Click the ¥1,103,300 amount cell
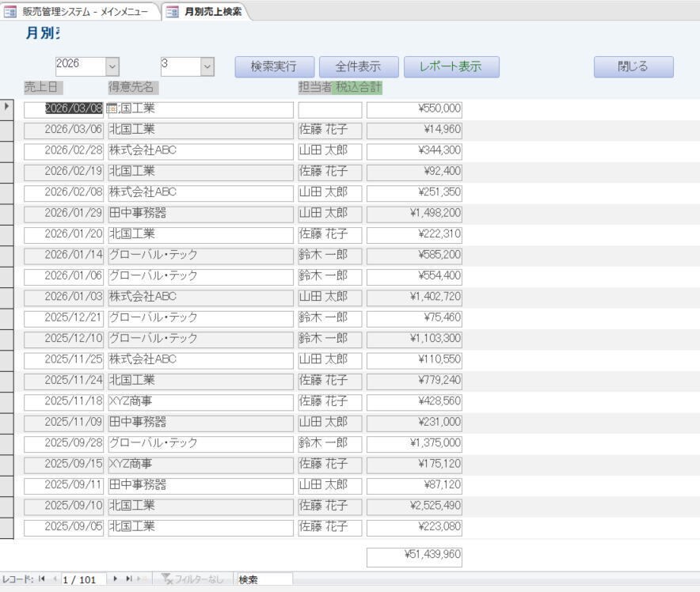700x592 pixels. [414, 340]
